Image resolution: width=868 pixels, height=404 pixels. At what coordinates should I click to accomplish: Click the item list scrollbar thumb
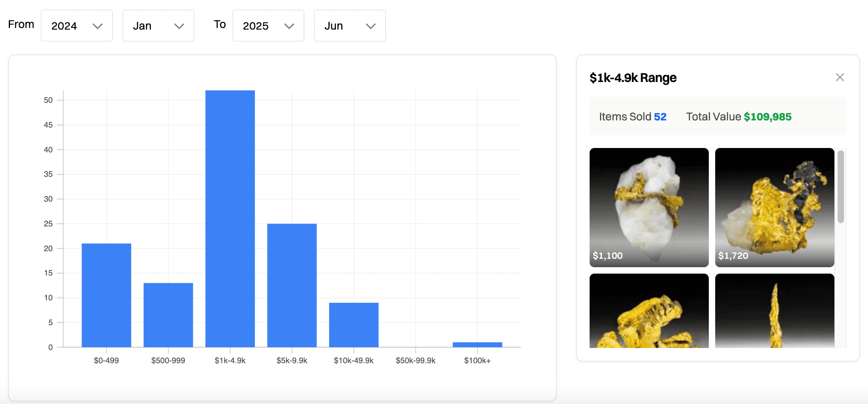(x=840, y=186)
